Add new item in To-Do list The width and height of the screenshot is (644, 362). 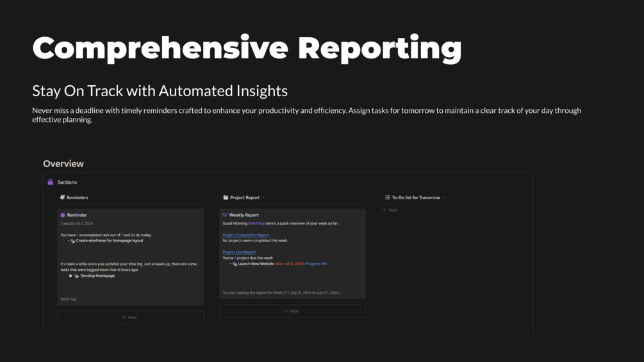(390, 210)
